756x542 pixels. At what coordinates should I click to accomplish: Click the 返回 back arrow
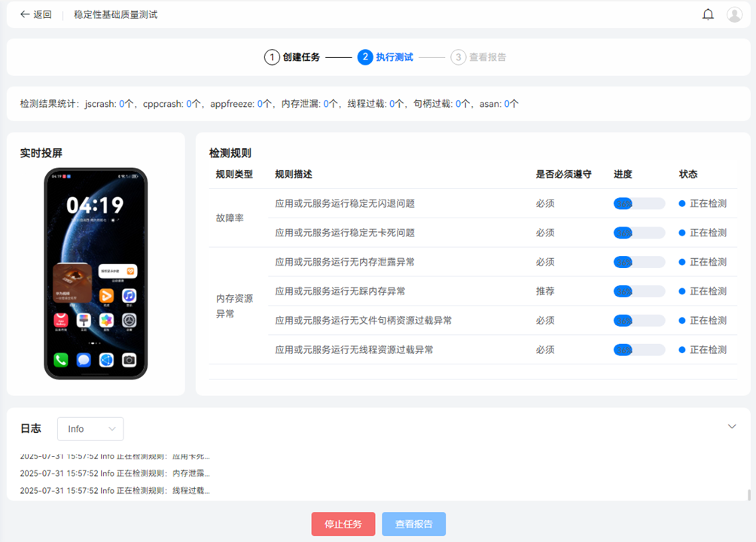pyautogui.click(x=35, y=14)
